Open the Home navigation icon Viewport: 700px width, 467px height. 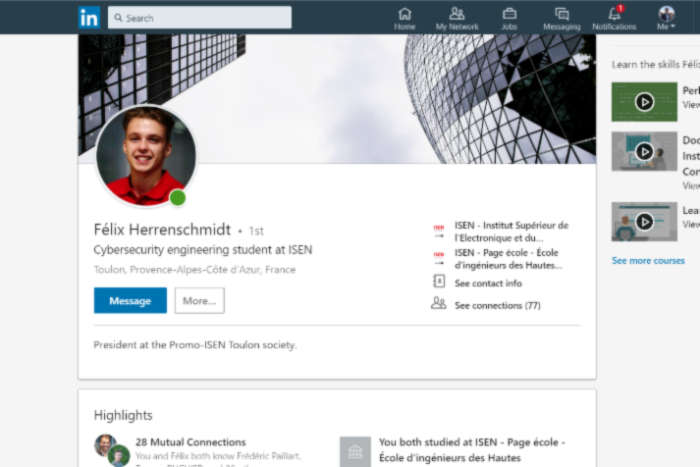[404, 19]
